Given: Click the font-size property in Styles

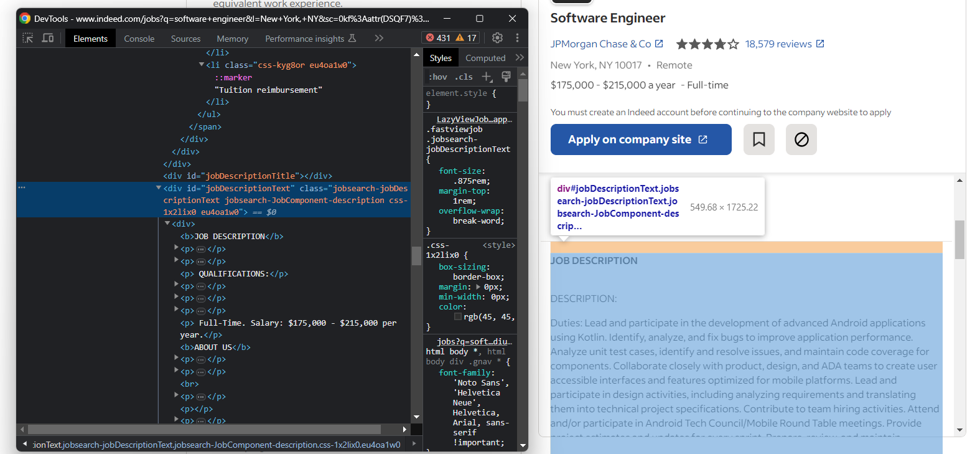Looking at the screenshot, I should click(462, 171).
